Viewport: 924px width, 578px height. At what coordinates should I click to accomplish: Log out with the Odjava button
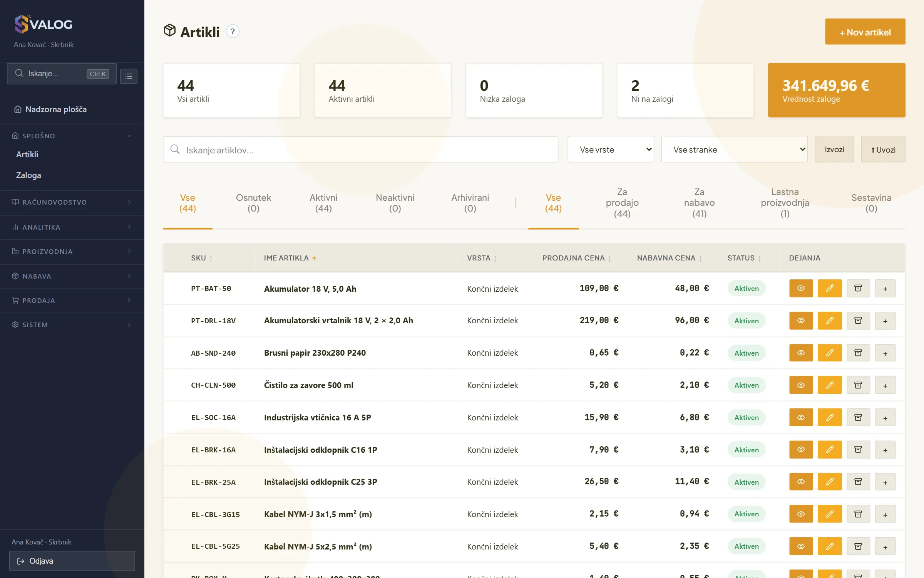pyautogui.click(x=72, y=561)
